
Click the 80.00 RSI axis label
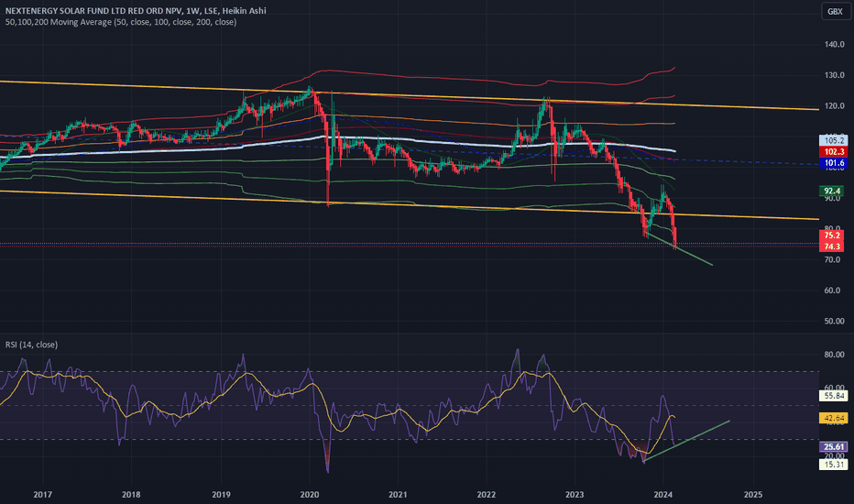click(x=835, y=354)
